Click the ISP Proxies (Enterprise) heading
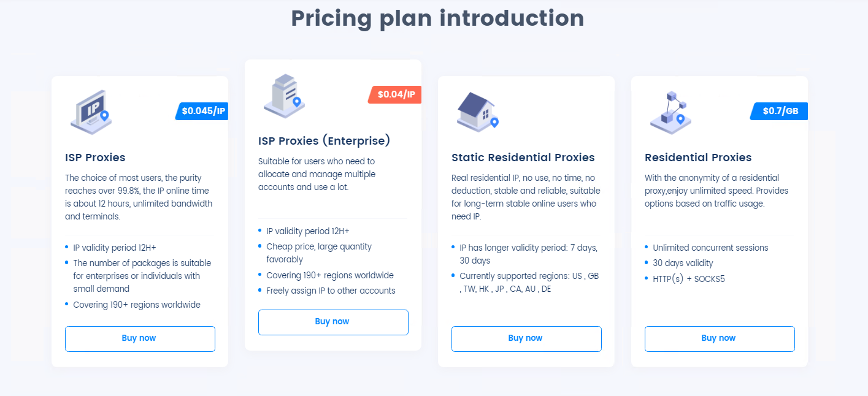 pyautogui.click(x=324, y=140)
